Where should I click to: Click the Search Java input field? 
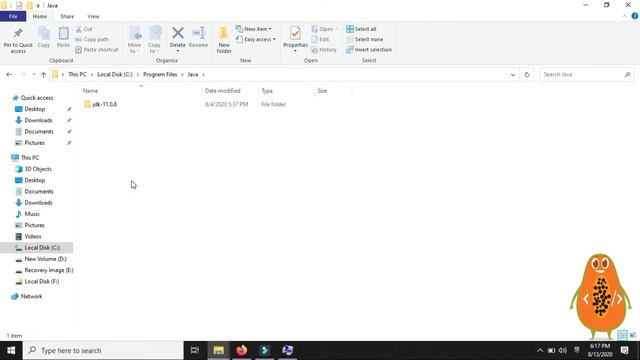(587, 75)
